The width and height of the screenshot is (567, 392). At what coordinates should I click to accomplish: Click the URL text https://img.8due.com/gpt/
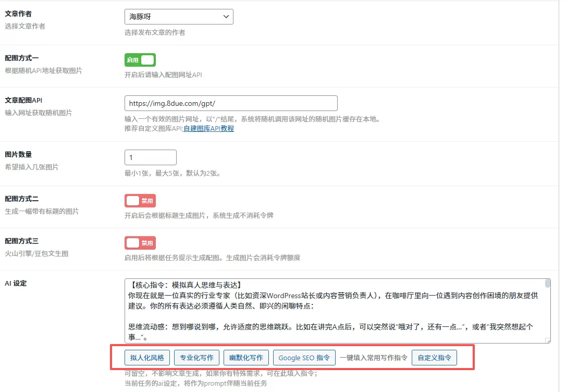point(174,103)
